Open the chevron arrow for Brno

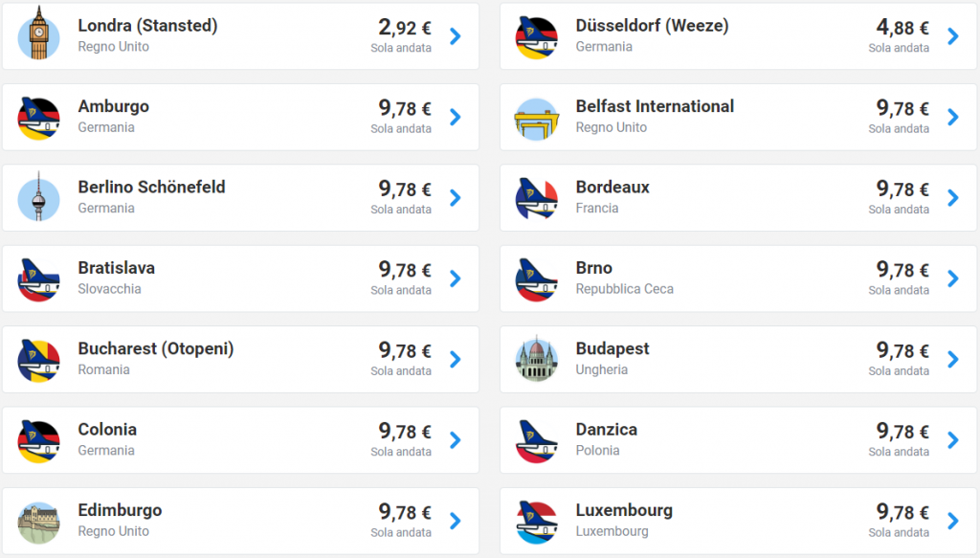click(x=952, y=279)
